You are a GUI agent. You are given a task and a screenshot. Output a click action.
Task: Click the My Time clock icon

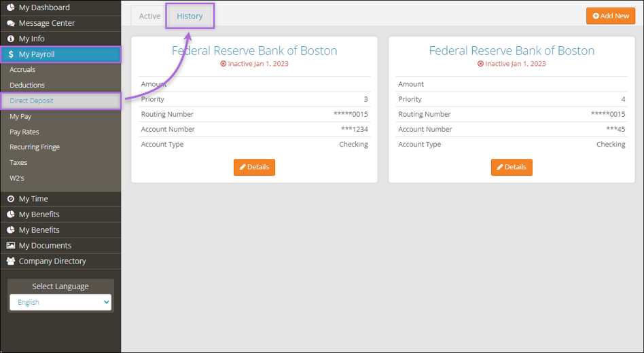(x=11, y=199)
